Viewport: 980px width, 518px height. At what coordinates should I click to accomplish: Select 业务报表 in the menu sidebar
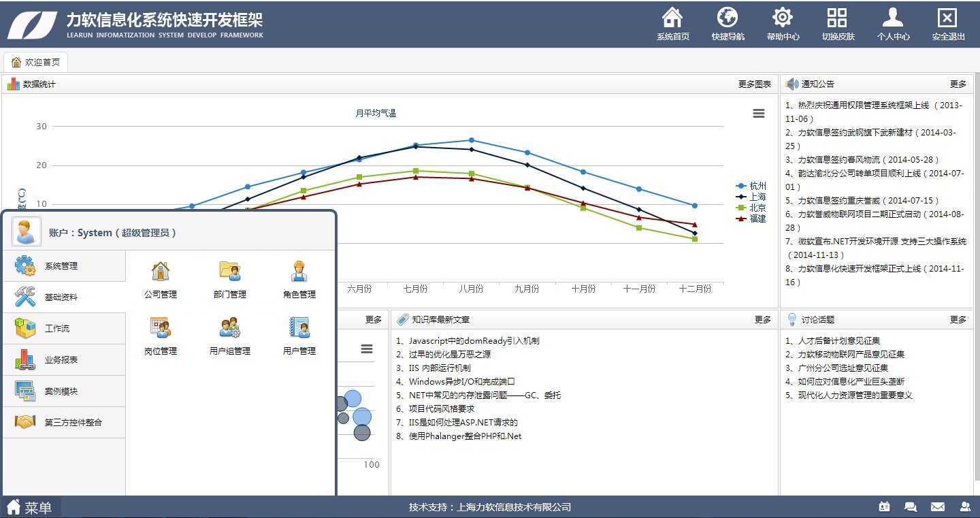(64, 360)
